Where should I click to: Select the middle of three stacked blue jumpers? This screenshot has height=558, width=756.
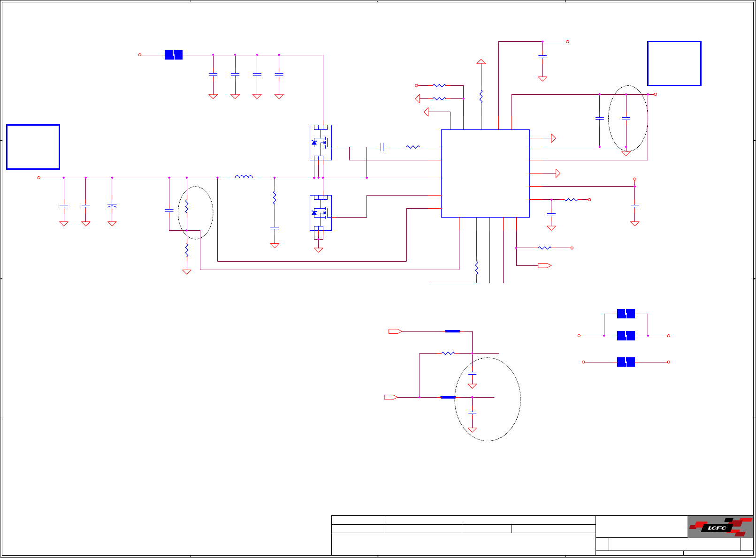[x=626, y=336]
